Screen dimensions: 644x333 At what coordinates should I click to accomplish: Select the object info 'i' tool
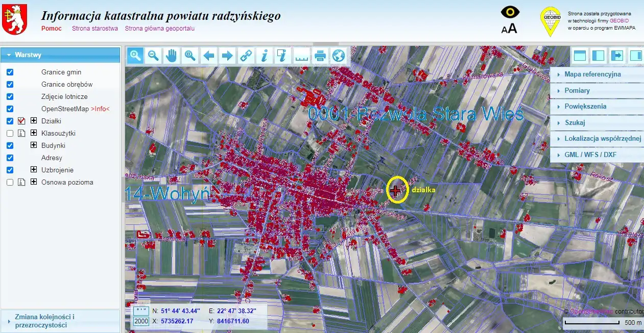[x=264, y=56]
